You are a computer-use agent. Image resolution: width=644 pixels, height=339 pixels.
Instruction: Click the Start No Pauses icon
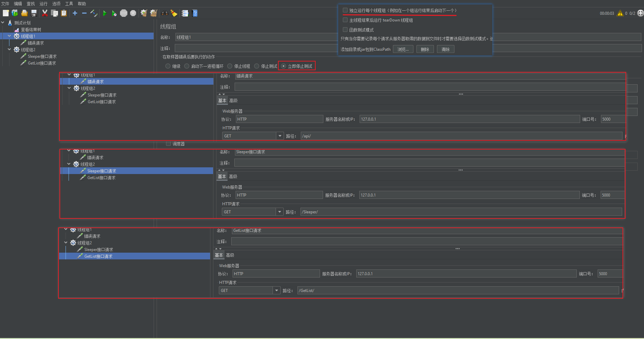(x=114, y=13)
